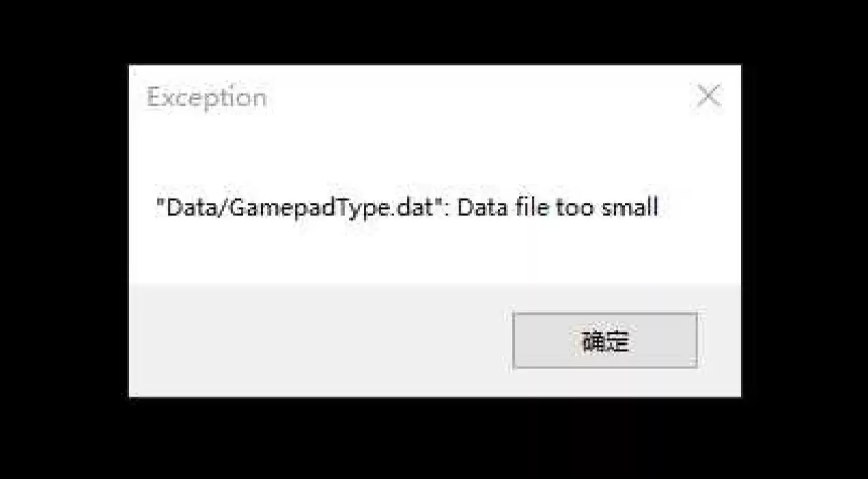Click the "Data/GamepadType.dat" file path text
The image size is (868, 479).
(298, 208)
